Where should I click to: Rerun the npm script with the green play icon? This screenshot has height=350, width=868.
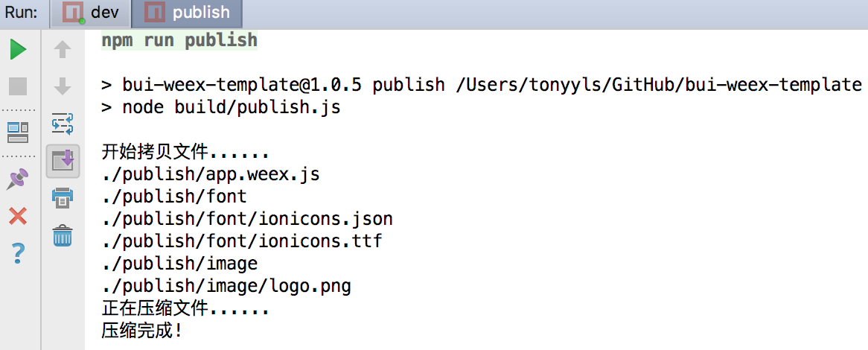18,50
